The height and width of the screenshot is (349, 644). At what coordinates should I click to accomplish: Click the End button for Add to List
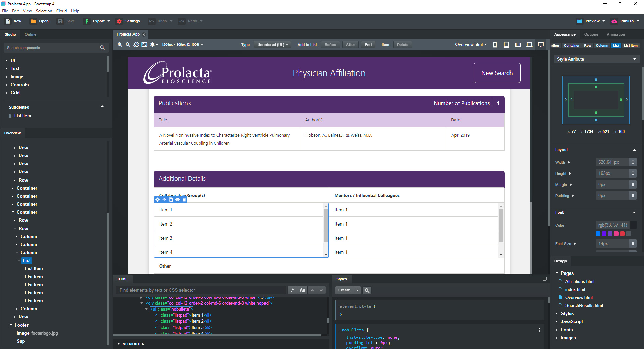[368, 45]
